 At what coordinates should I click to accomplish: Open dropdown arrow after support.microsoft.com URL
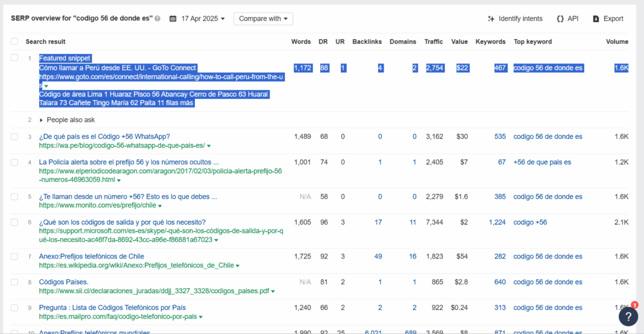coord(216,240)
